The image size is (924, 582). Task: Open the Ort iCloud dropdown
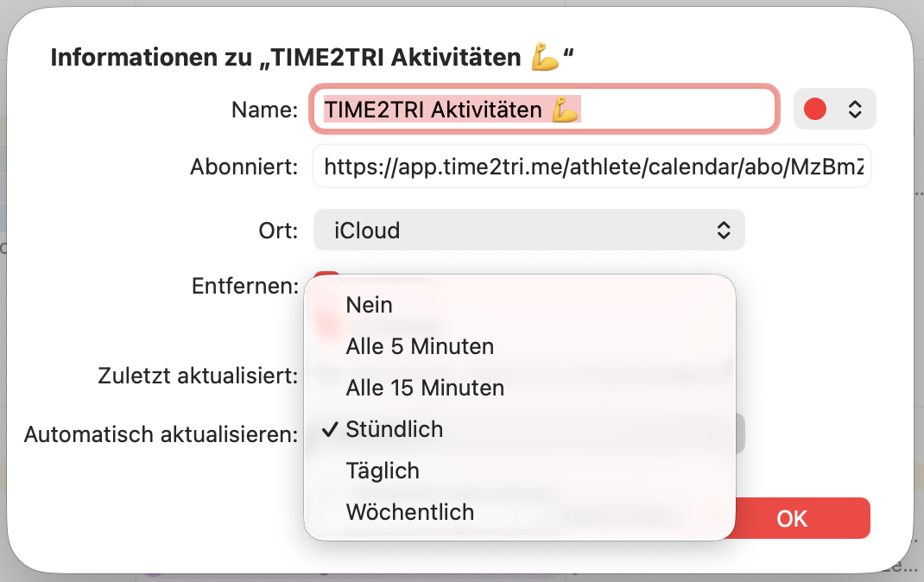click(528, 231)
